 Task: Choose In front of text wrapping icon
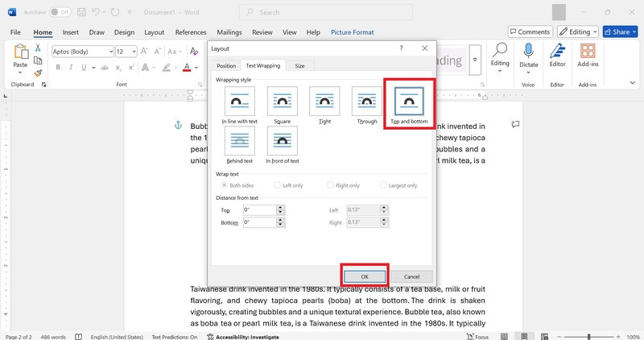[x=283, y=141]
